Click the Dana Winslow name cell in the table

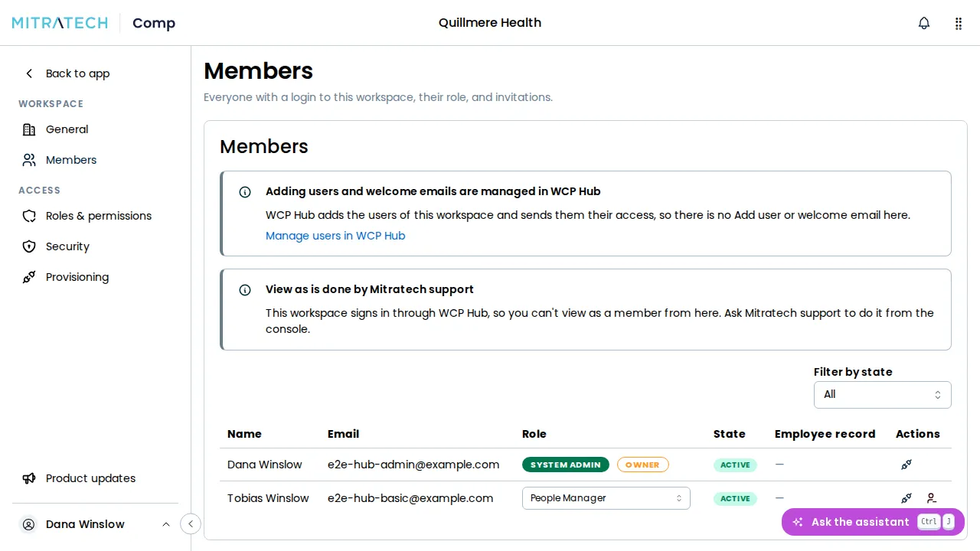(265, 465)
